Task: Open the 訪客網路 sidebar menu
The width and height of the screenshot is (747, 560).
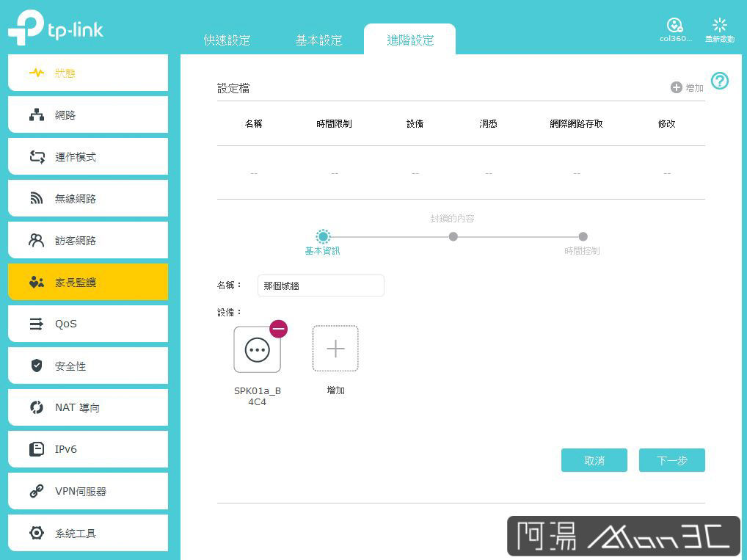Action: tap(88, 240)
